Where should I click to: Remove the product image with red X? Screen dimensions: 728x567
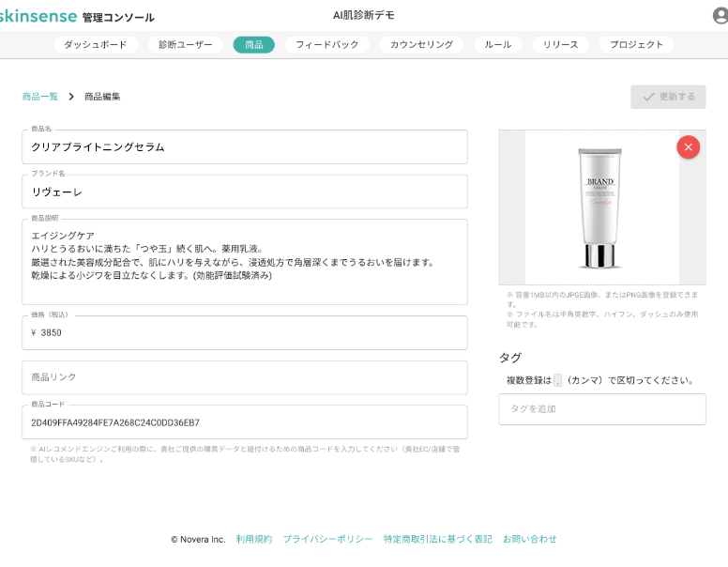pos(688,147)
